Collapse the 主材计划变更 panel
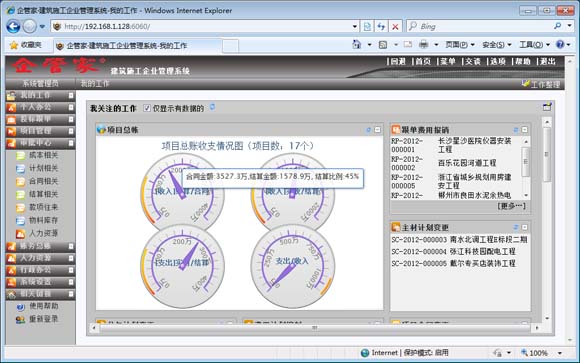 click(525, 227)
